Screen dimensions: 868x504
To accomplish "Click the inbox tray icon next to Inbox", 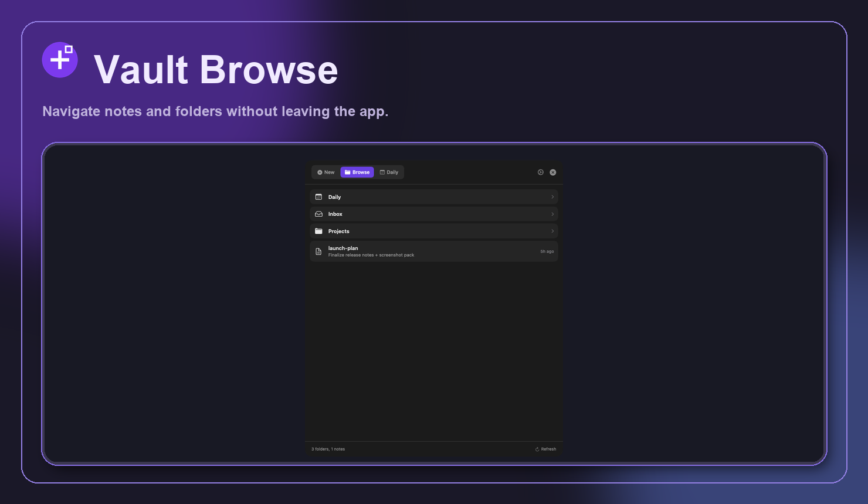I will coord(318,213).
